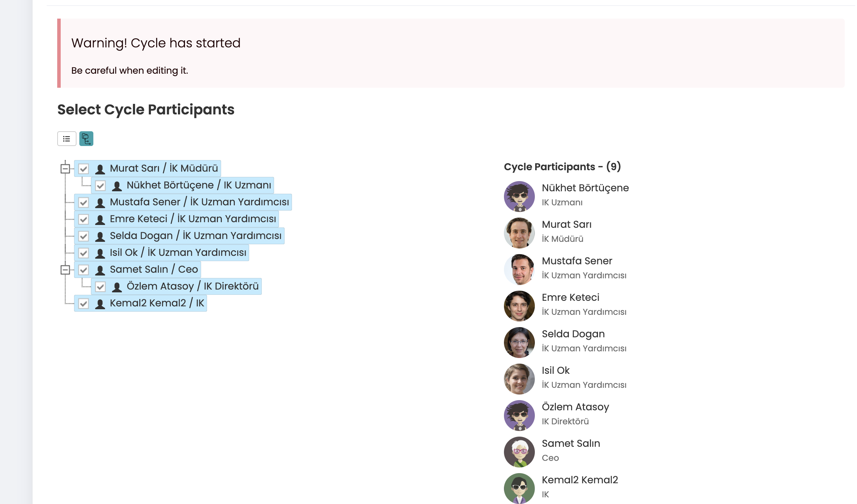Switch to list view icon
The width and height of the screenshot is (857, 504).
[67, 139]
